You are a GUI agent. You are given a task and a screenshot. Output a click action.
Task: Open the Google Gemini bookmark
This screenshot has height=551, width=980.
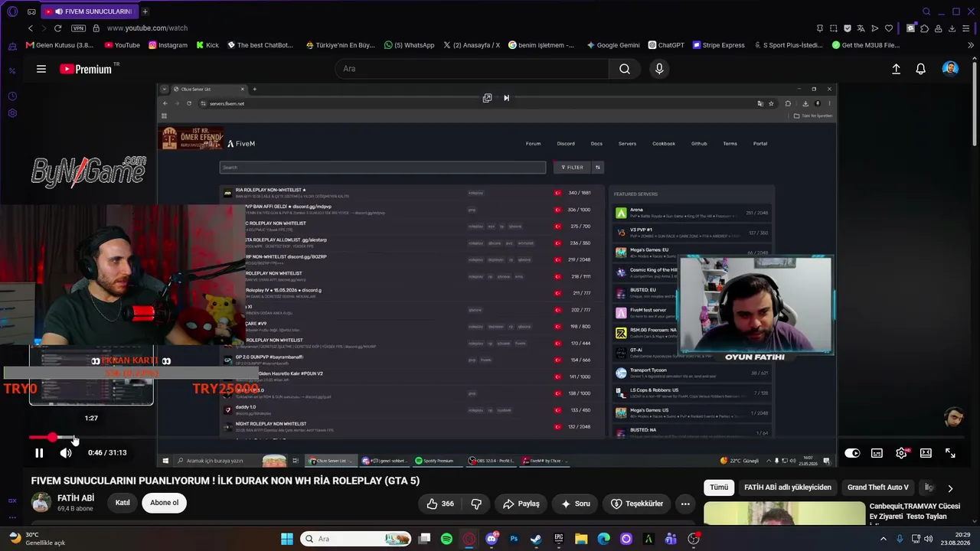[612, 45]
